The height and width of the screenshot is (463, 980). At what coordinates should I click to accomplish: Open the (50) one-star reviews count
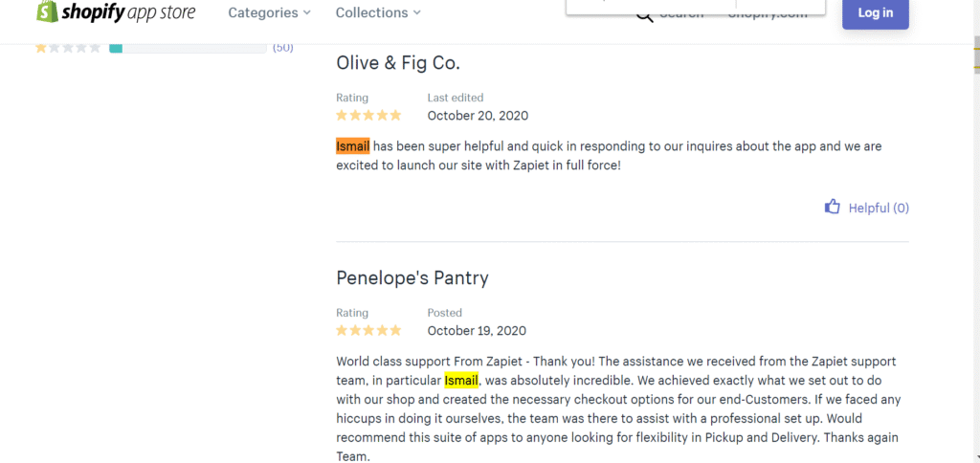pos(283,48)
